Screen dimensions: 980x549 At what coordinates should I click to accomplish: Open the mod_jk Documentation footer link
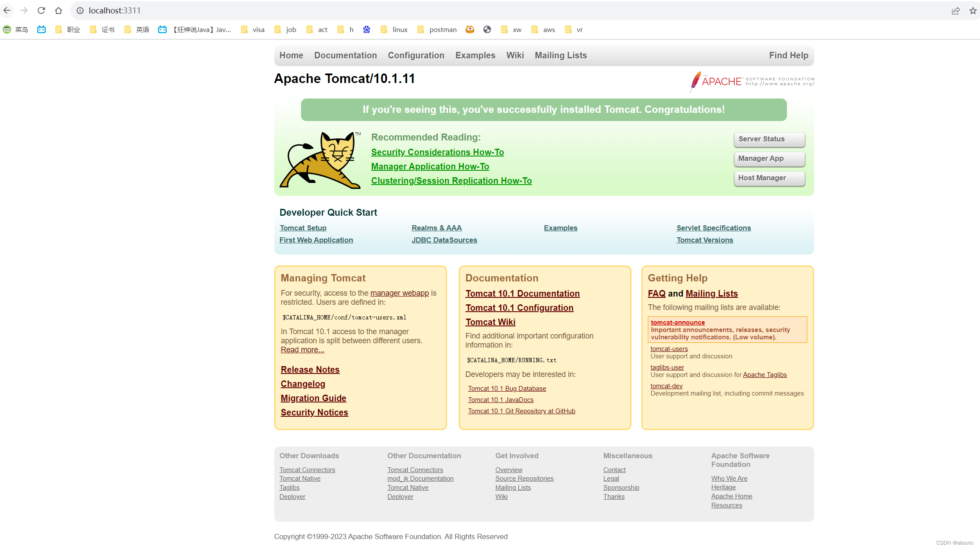click(420, 479)
